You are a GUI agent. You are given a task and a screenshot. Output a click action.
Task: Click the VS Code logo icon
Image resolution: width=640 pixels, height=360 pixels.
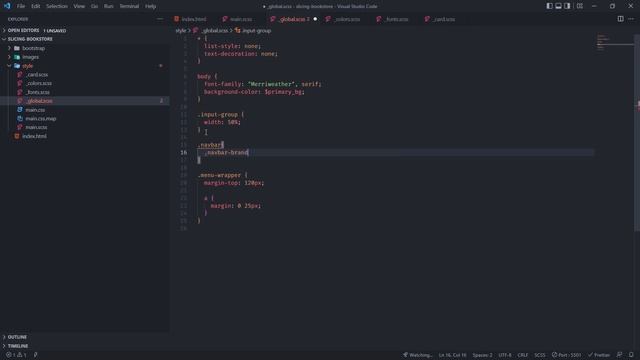(7, 6)
